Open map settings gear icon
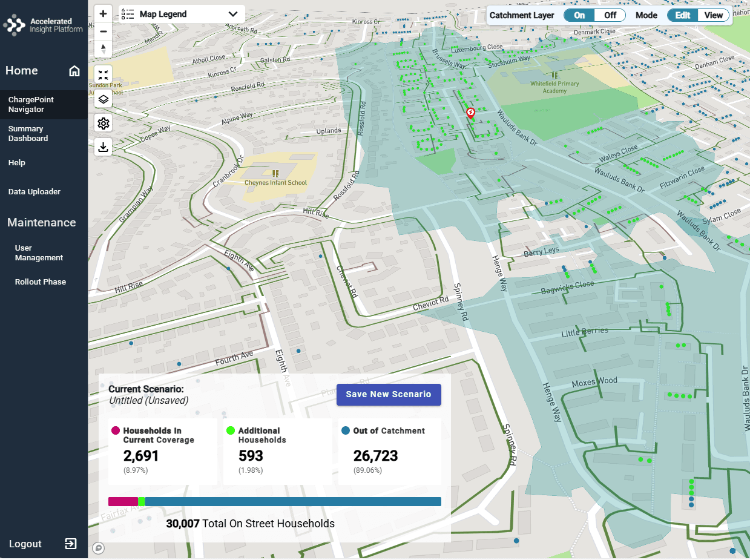The height and width of the screenshot is (560, 750). click(104, 124)
